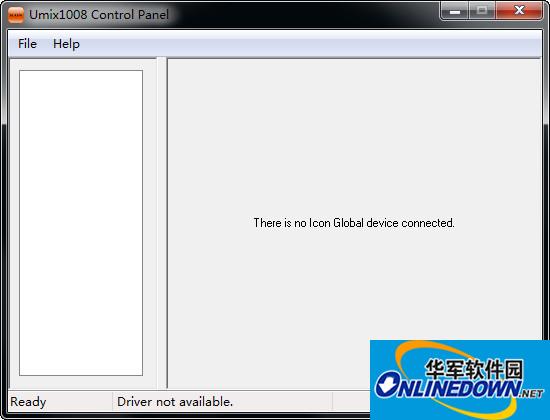Click the disabled maximize button

pyautogui.click(x=482, y=11)
